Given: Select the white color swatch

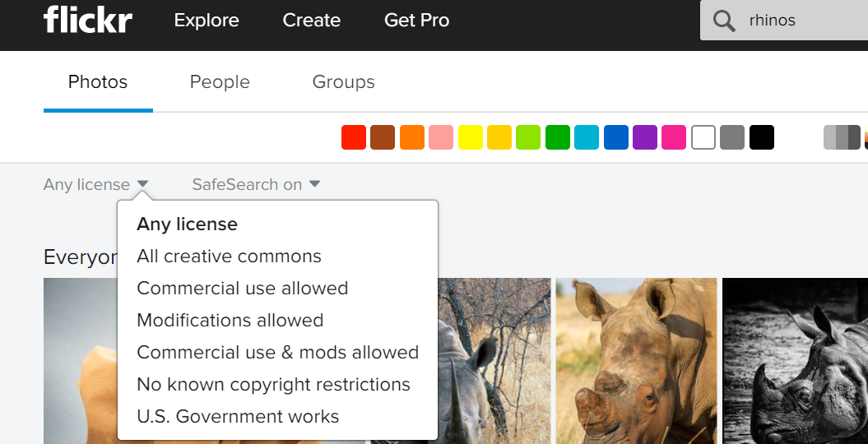Looking at the screenshot, I should pos(703,137).
